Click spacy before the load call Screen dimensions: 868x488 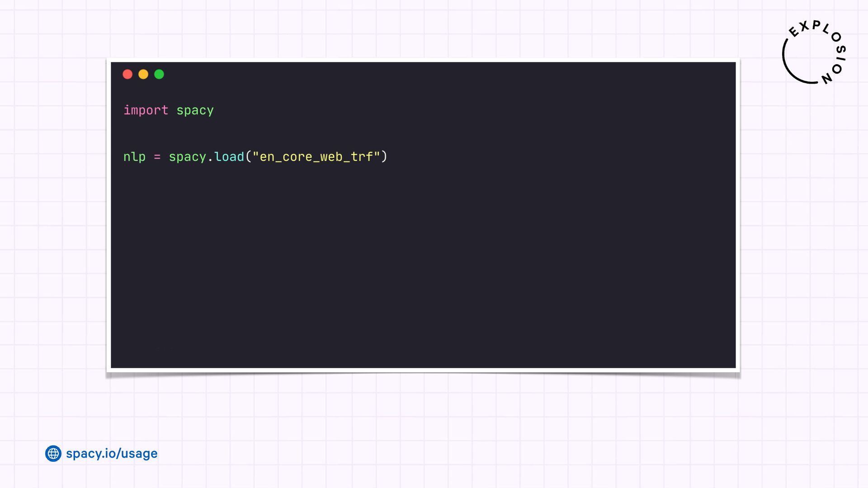[x=187, y=157]
